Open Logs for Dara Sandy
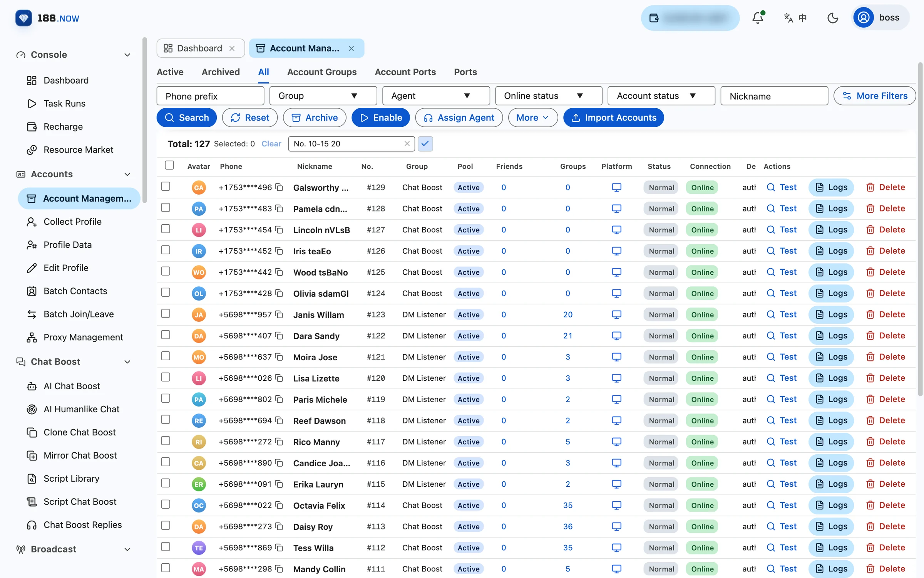Image resolution: width=924 pixels, height=578 pixels. pos(831,336)
